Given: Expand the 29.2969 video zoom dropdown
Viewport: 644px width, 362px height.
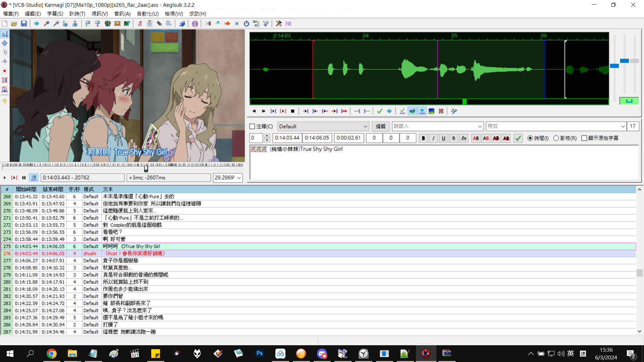Looking at the screenshot, I should (x=239, y=178).
